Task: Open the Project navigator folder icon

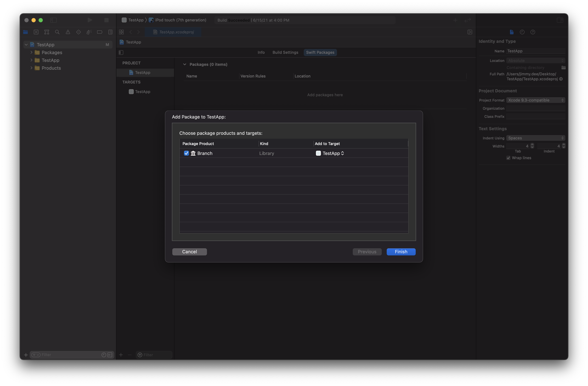Action: click(x=25, y=32)
